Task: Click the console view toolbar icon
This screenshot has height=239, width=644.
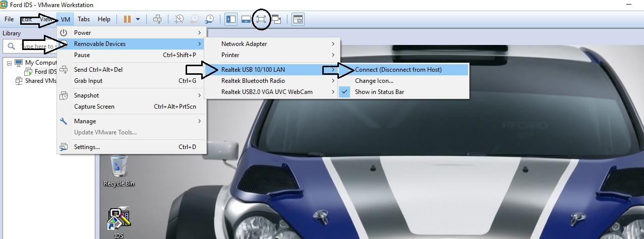Action: (x=298, y=19)
